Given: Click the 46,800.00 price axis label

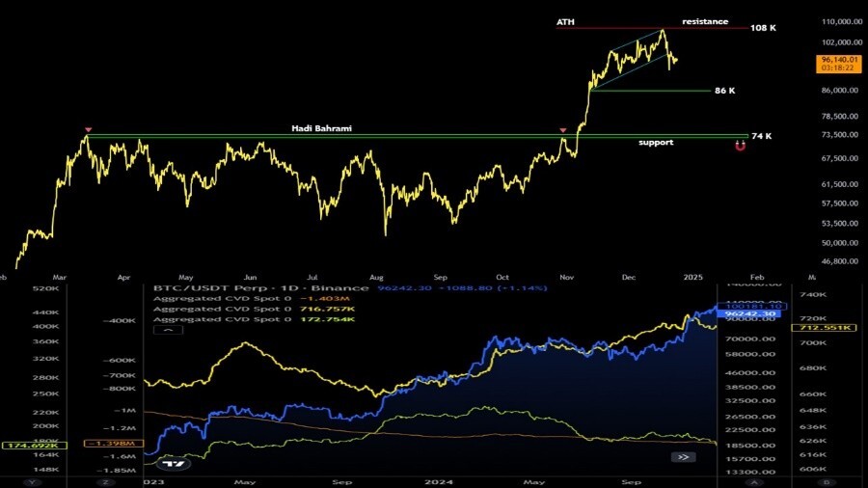Looking at the screenshot, I should coord(842,261).
